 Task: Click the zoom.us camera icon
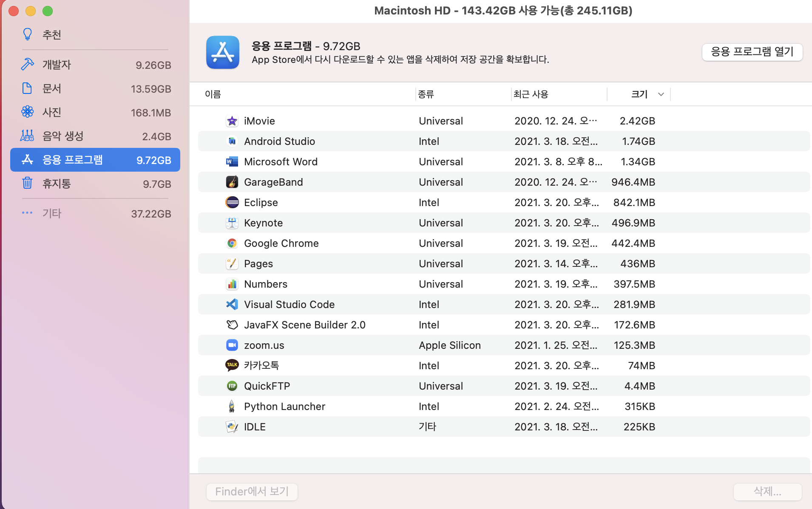[x=232, y=345]
